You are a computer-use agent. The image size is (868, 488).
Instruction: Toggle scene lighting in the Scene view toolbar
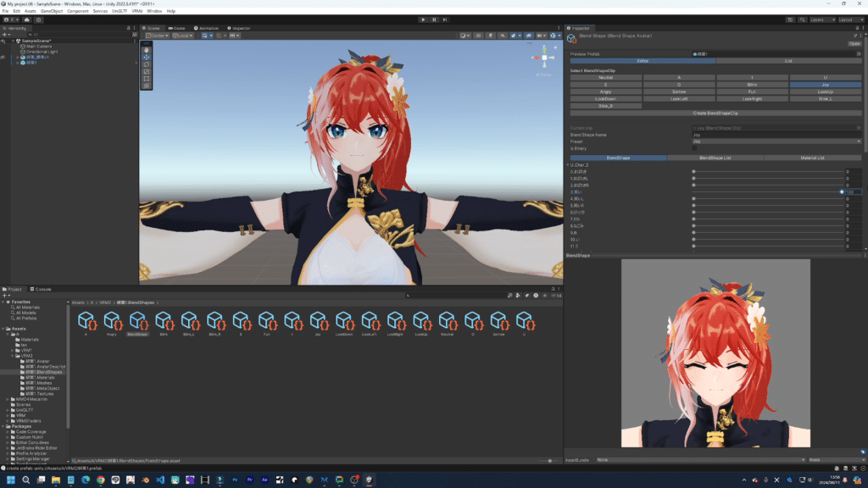click(x=491, y=36)
